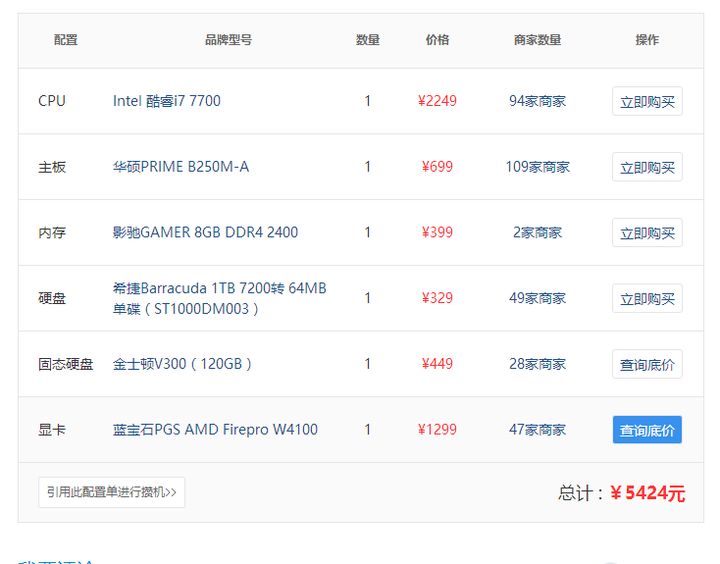
Task: Click 立即购买 for Intel 酷睿i7 7700
Action: coord(647,101)
